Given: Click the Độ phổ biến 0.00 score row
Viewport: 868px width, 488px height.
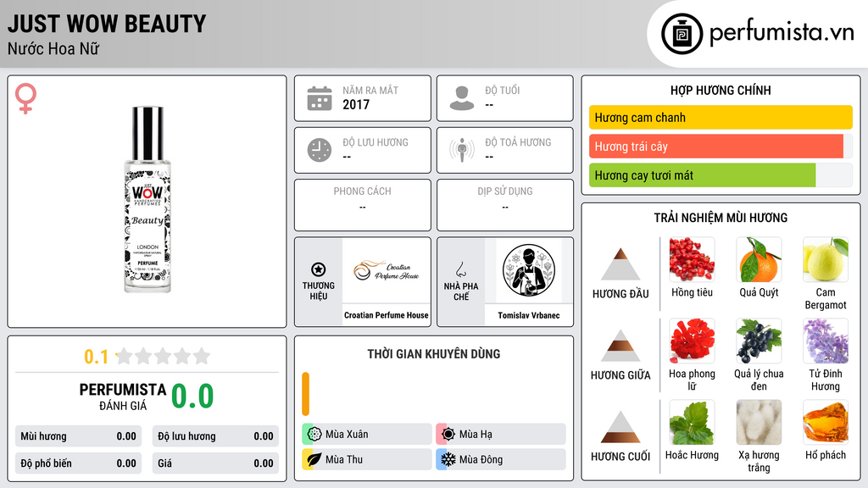Looking at the screenshot, I should (79, 463).
